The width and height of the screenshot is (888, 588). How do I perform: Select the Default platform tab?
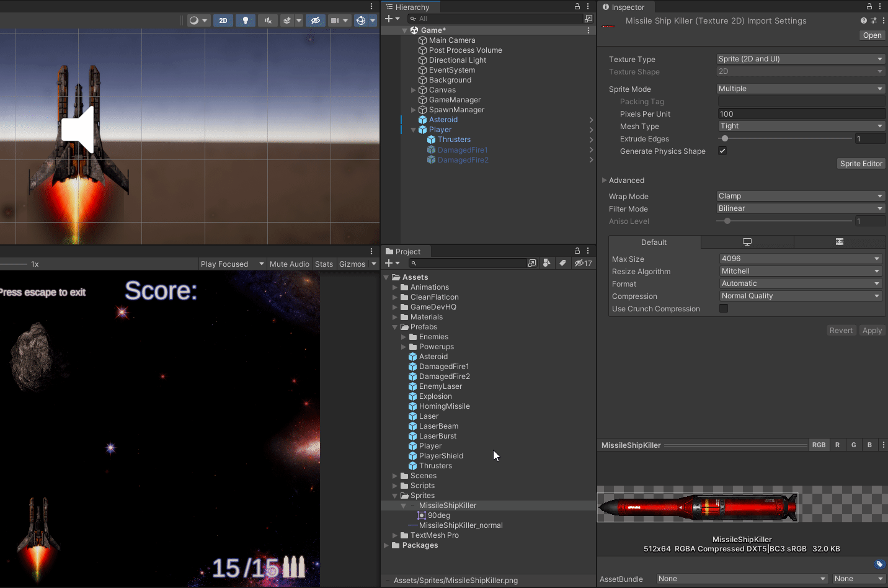point(654,243)
